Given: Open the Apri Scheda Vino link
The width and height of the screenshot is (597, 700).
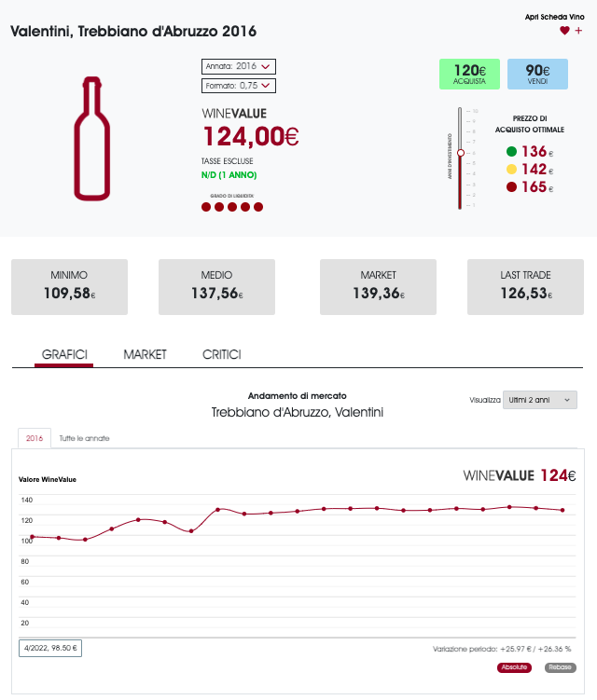Looking at the screenshot, I should 554,17.
